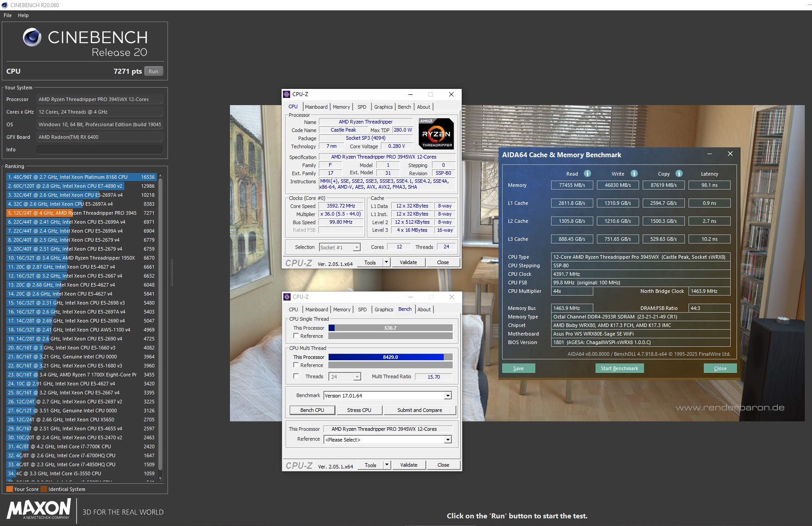Switch to Memory tab in upper CPU-Z
The width and height of the screenshot is (812, 526).
(x=341, y=107)
